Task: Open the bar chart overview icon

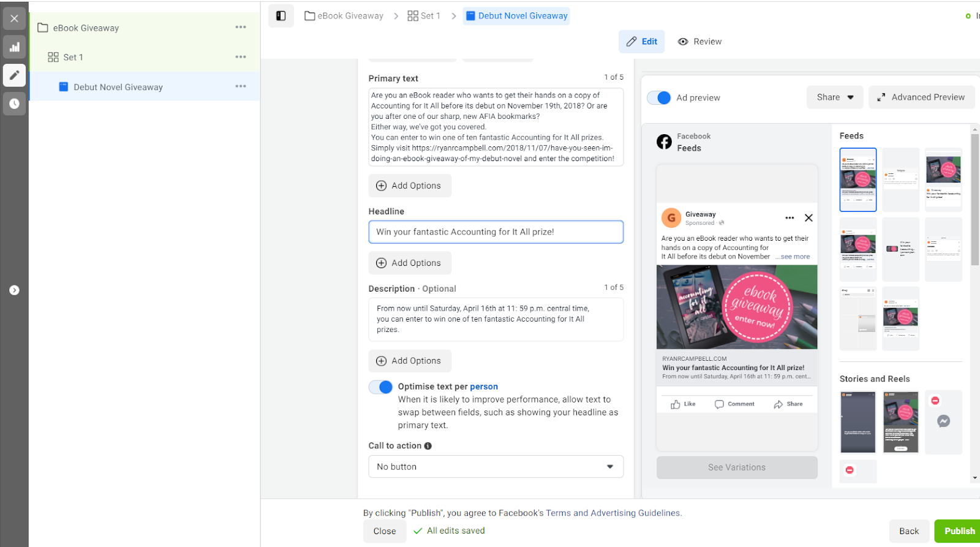Action: click(x=14, y=47)
